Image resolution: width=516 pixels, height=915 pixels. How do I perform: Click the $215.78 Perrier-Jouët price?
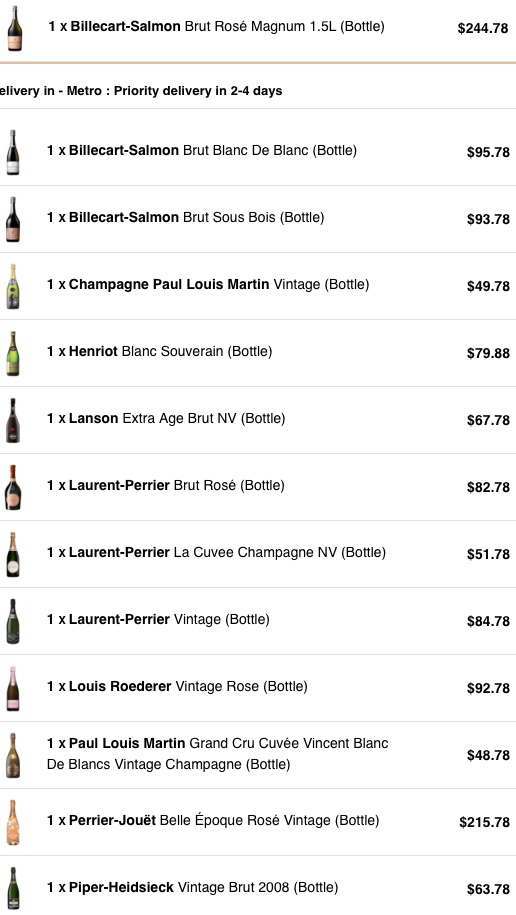coord(484,822)
